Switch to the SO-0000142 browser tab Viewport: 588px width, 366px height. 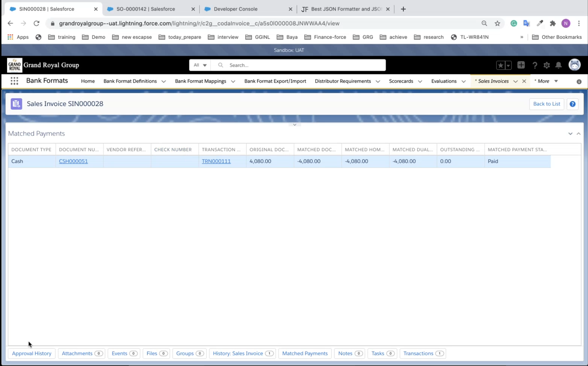point(146,9)
